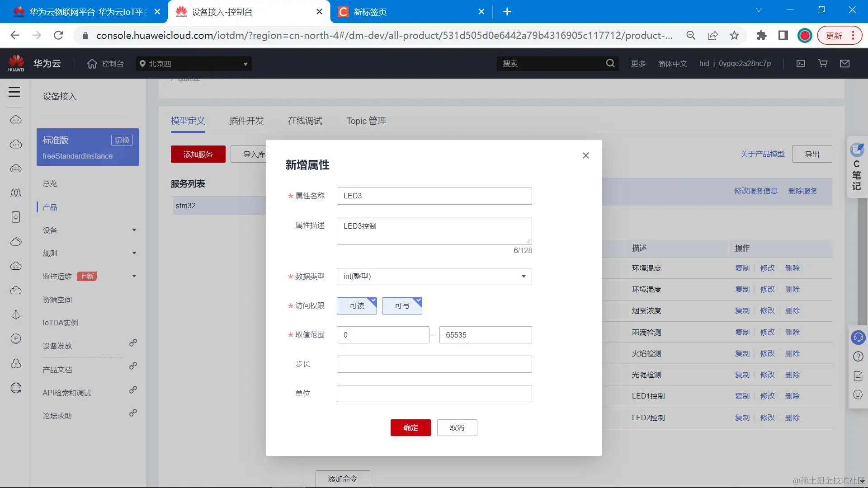Click 修改服务信息 link
This screenshot has width=868, height=488.
[756, 191]
